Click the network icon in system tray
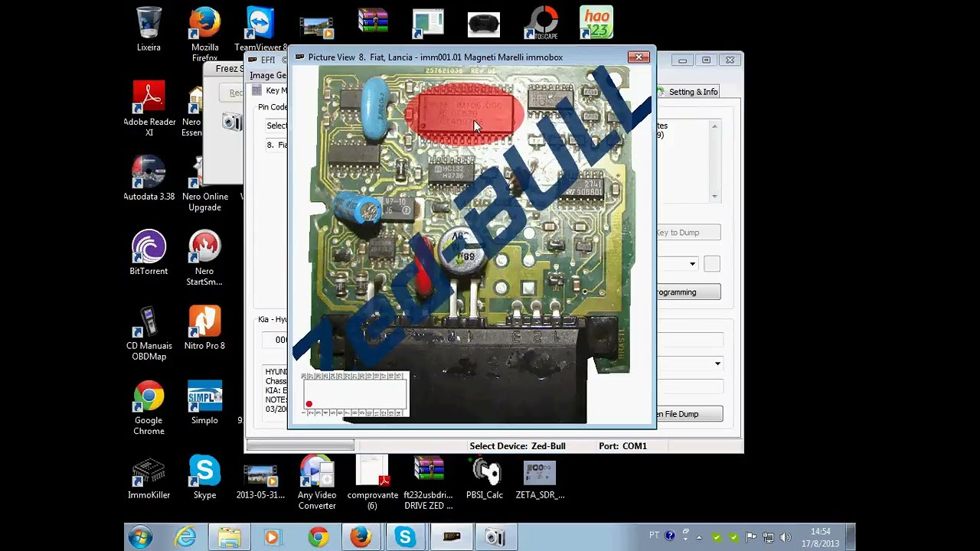Image resolution: width=980 pixels, height=551 pixels. [x=768, y=537]
